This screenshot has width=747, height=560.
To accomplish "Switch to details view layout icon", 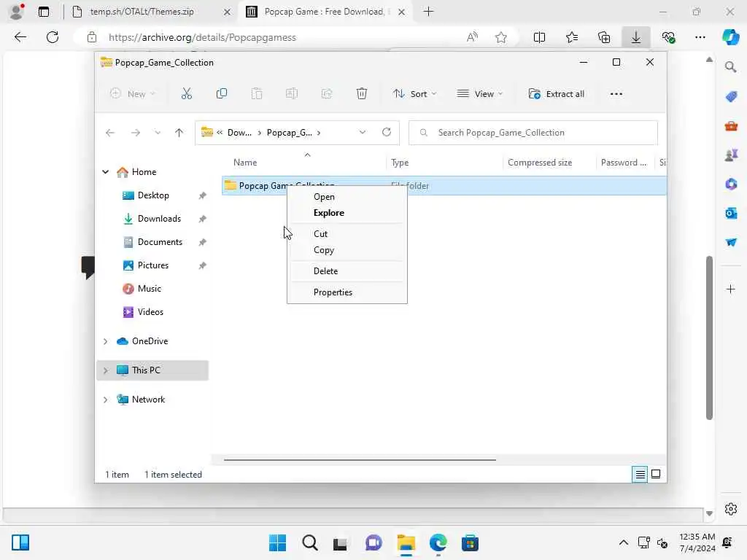I will (x=640, y=474).
